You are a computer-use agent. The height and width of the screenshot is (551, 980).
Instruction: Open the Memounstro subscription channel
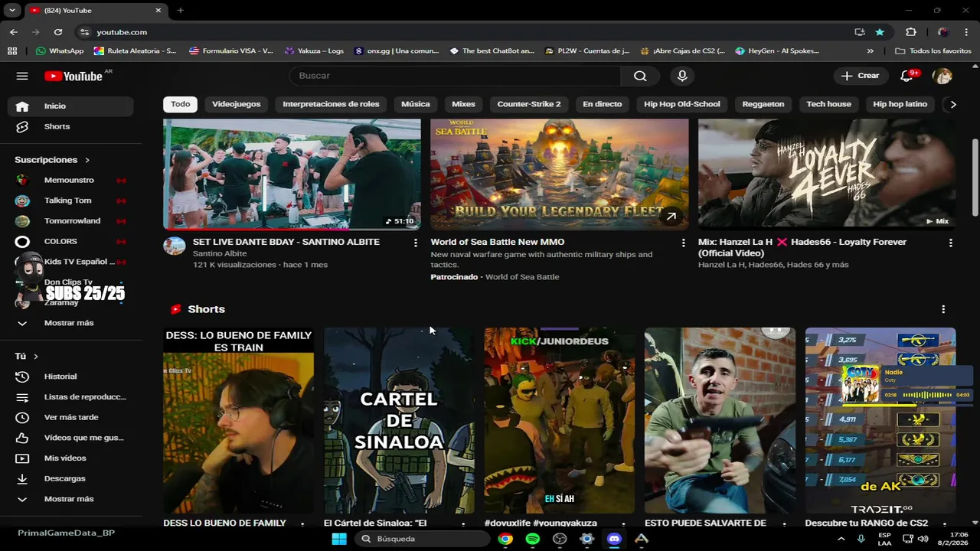70,180
